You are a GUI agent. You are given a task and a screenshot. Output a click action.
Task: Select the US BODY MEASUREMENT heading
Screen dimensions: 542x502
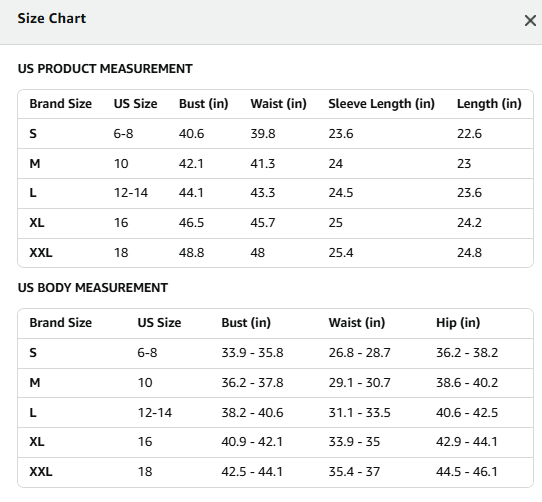[x=93, y=288]
